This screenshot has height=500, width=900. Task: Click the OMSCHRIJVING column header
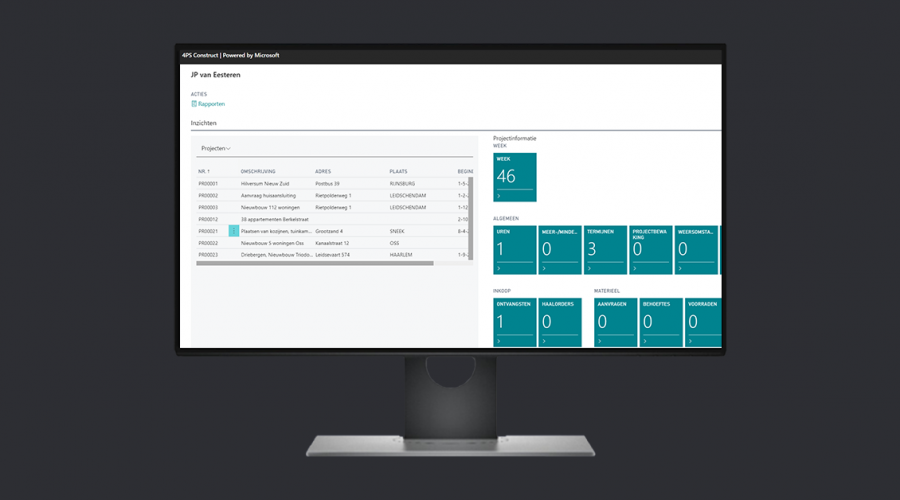coord(258,171)
